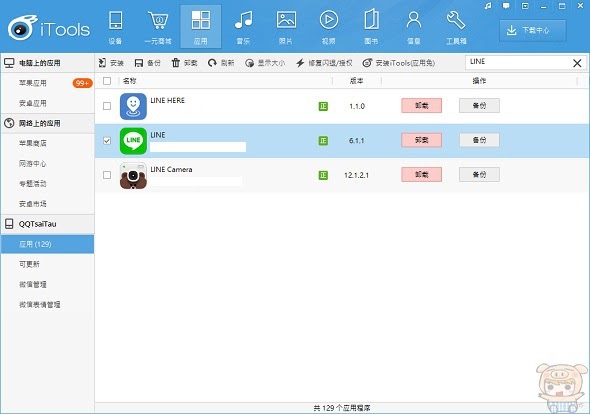
Task: Open the 应用 (Apps) top section
Action: tap(201, 27)
